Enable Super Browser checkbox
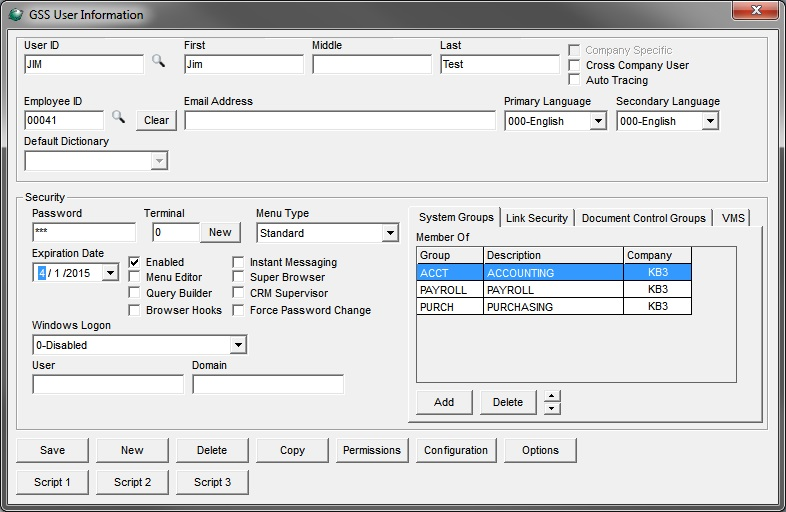Screen dimensions: 786x512 pyautogui.click(x=238, y=277)
